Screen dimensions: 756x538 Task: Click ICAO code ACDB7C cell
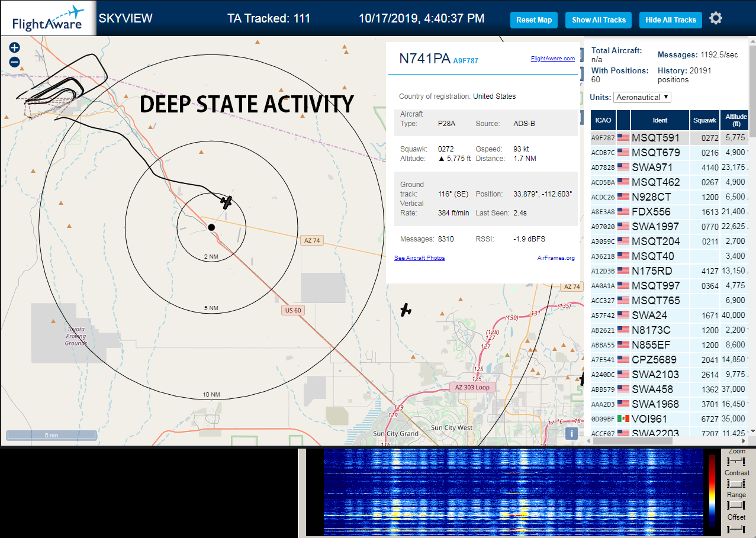tap(603, 153)
